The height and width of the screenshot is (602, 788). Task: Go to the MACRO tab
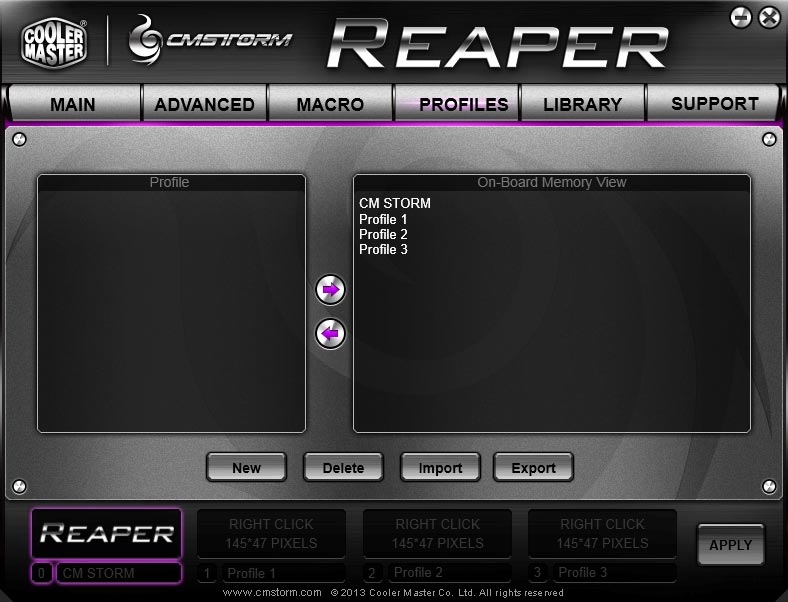pyautogui.click(x=330, y=104)
